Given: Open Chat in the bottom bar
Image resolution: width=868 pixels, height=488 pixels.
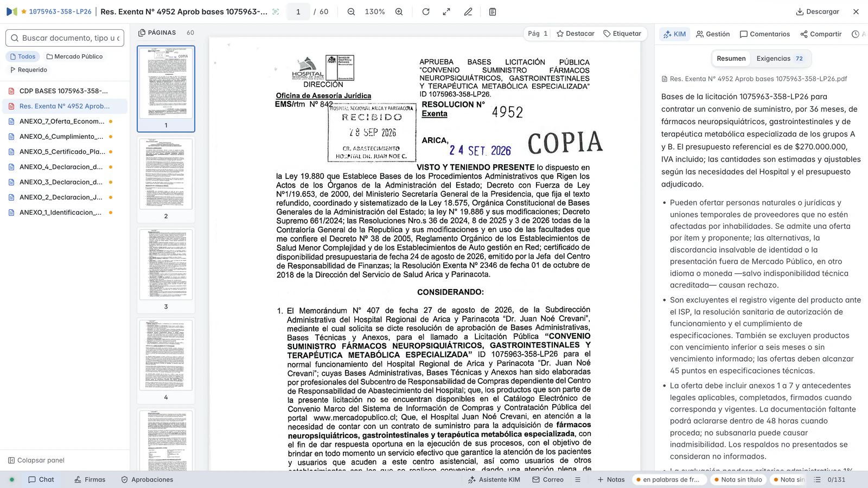Looking at the screenshot, I should [41, 479].
